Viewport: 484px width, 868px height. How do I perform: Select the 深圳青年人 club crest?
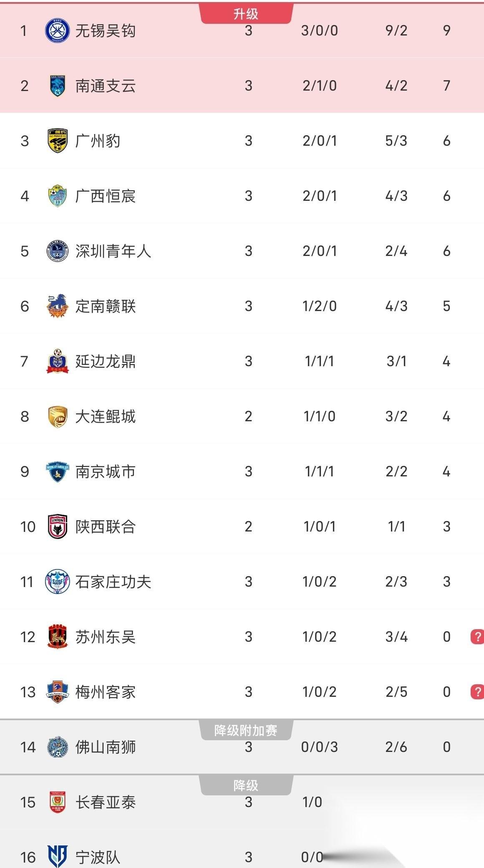[57, 251]
